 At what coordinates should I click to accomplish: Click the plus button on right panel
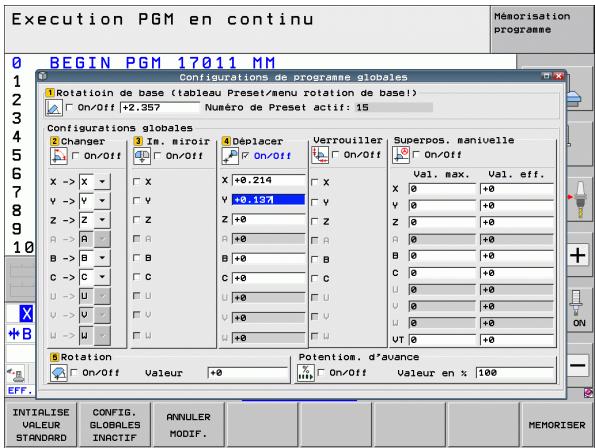[x=578, y=255]
